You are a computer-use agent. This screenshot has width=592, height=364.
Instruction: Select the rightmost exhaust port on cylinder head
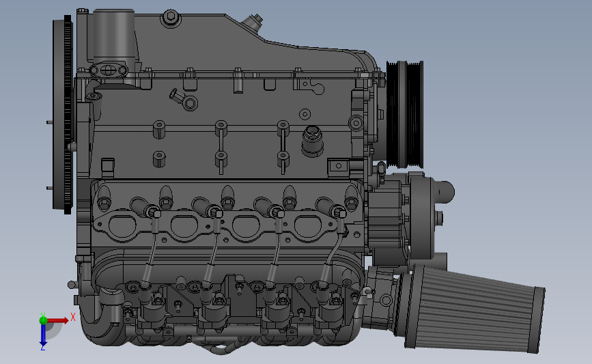308,227
